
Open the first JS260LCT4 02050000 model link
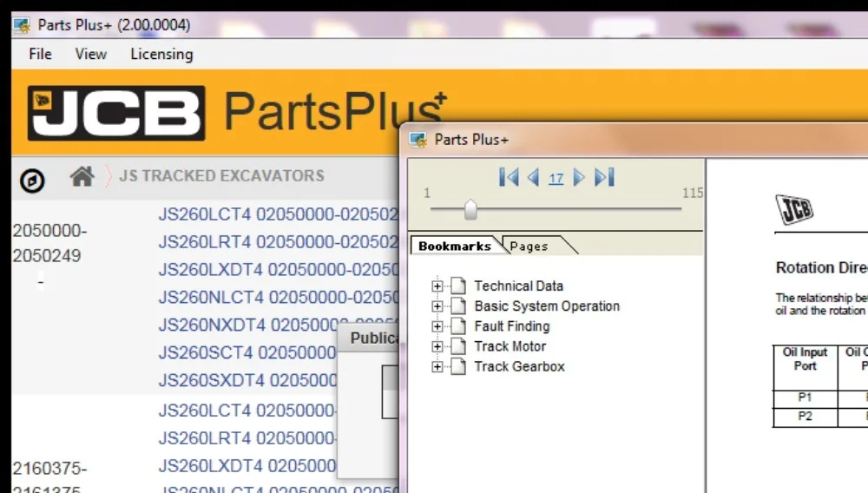click(279, 214)
